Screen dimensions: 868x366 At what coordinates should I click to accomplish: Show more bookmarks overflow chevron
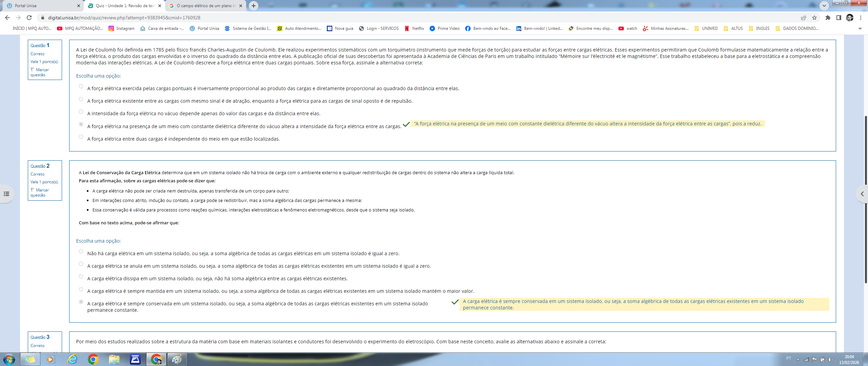[860, 28]
